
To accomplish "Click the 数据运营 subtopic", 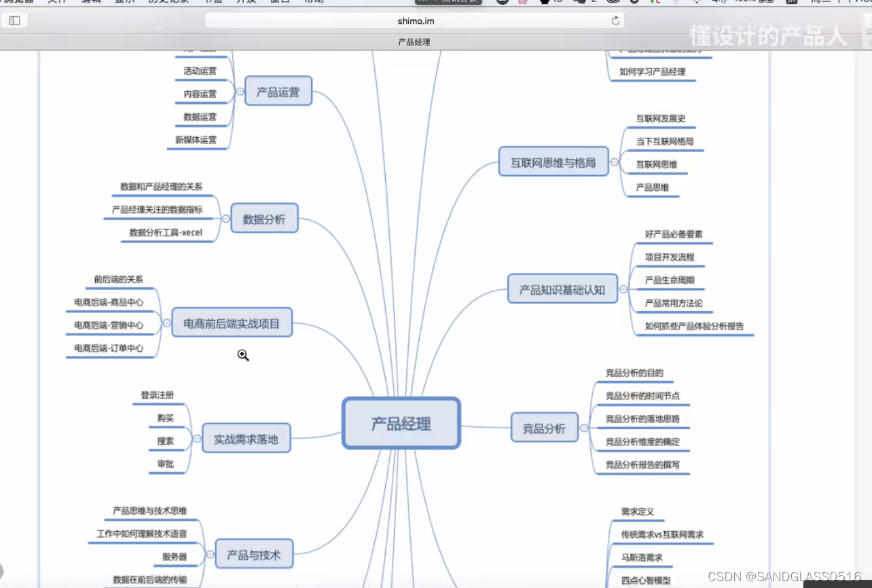I will (x=200, y=117).
